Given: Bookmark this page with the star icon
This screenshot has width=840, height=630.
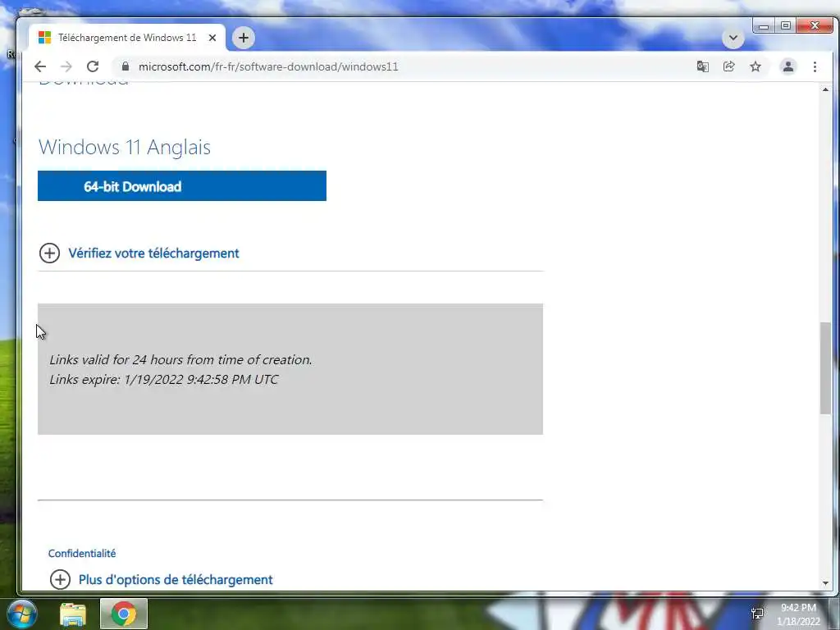Looking at the screenshot, I should coord(756,66).
